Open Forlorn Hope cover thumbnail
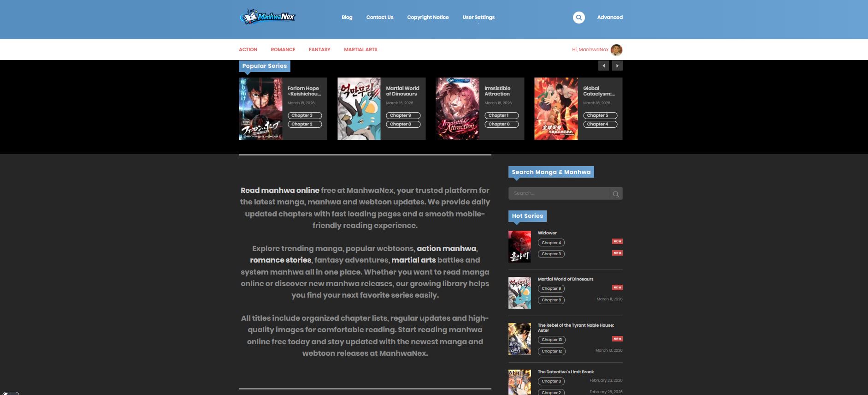This screenshot has width=868, height=395. coord(260,108)
